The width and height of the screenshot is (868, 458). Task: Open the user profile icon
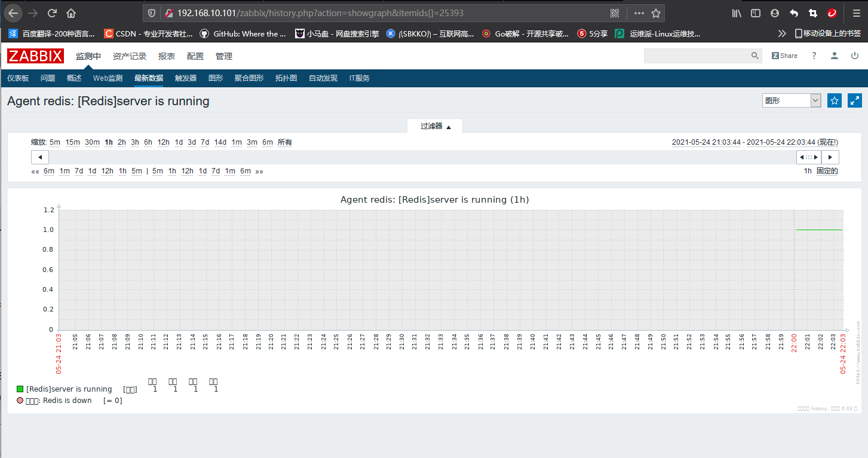(835, 56)
